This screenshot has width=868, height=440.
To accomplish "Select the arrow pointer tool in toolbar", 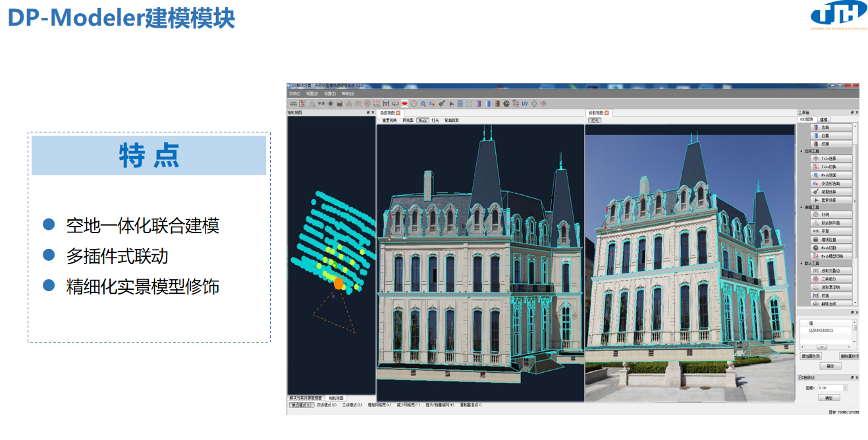I will [451, 103].
